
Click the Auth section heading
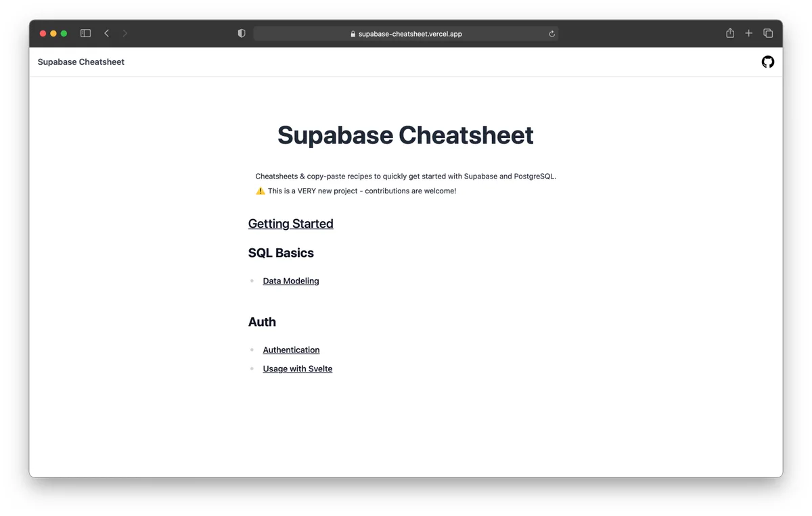262,322
